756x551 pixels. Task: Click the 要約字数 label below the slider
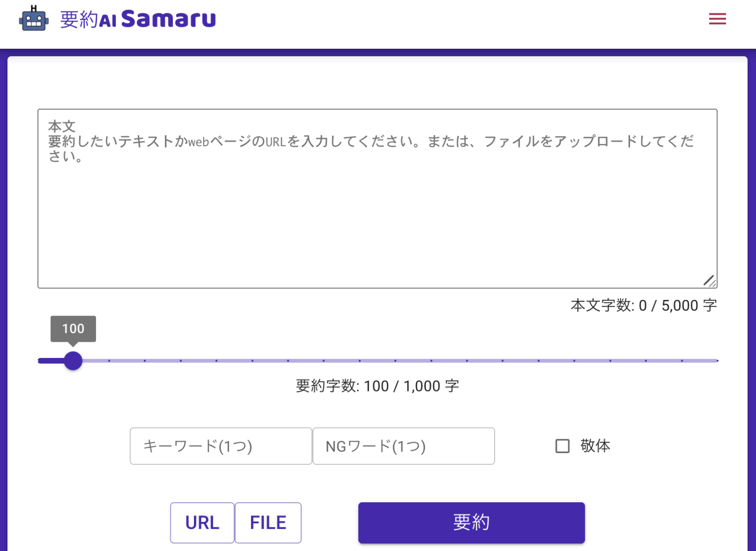pos(377,386)
